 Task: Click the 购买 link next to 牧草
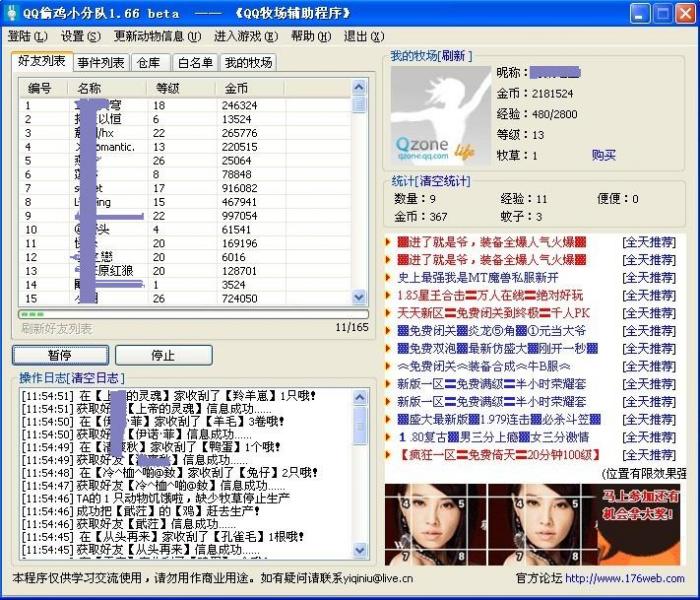[604, 155]
